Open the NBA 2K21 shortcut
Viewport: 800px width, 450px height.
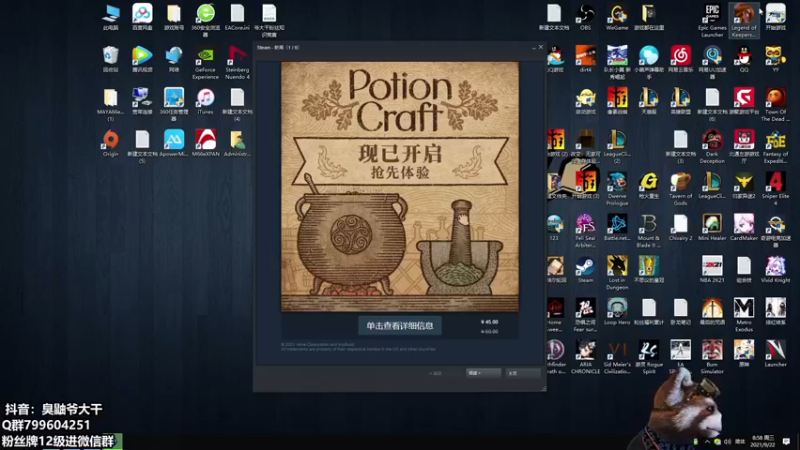(712, 269)
